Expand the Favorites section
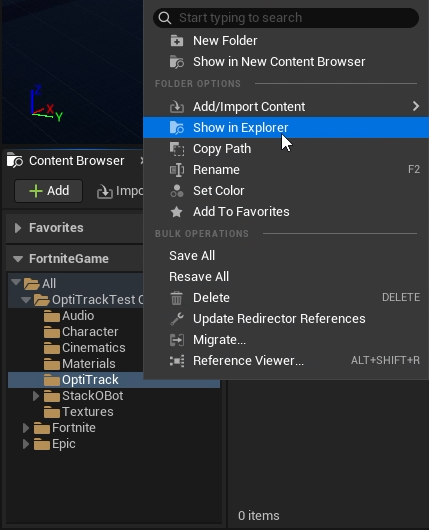 [x=18, y=228]
